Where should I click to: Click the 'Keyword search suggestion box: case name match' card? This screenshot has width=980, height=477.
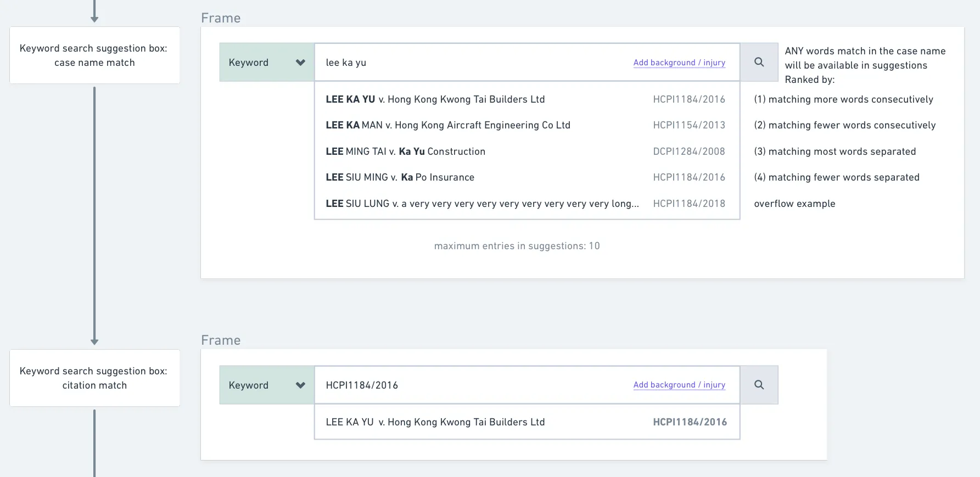click(94, 55)
